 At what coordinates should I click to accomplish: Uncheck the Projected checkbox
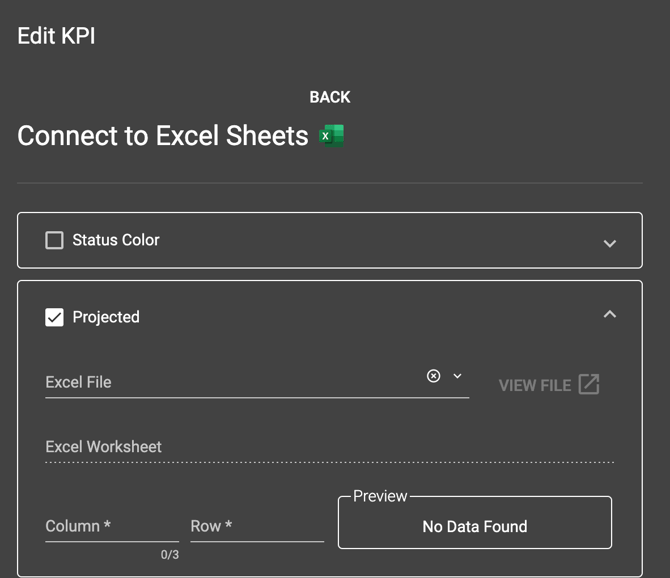click(x=54, y=317)
